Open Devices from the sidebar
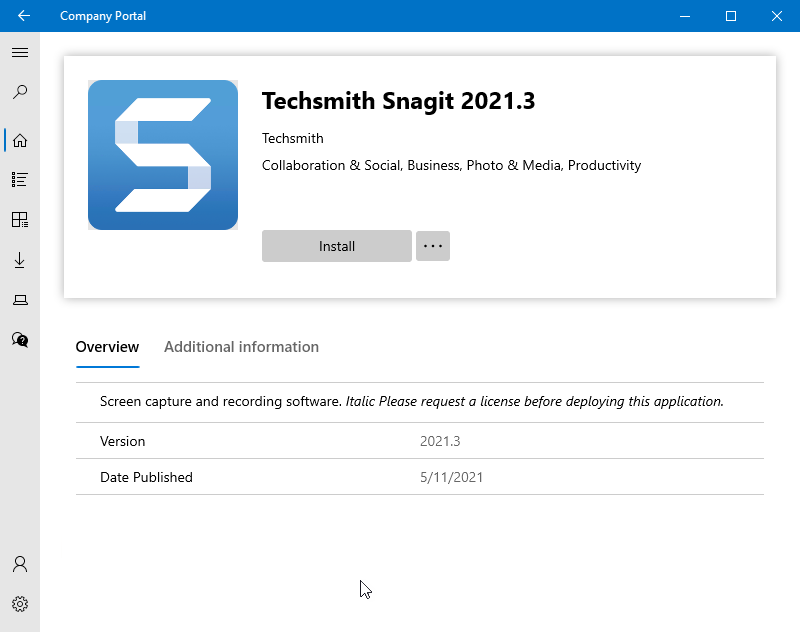The height and width of the screenshot is (632, 800). [x=20, y=300]
